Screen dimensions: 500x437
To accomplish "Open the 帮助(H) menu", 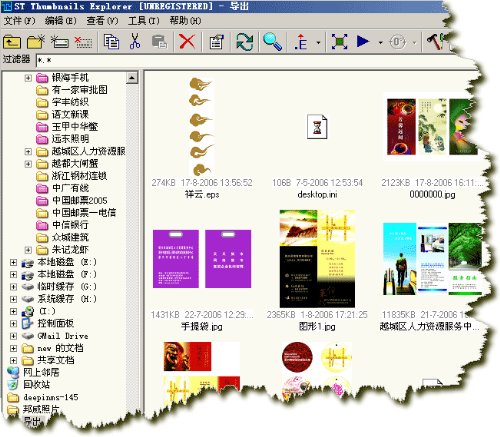I will (x=185, y=21).
